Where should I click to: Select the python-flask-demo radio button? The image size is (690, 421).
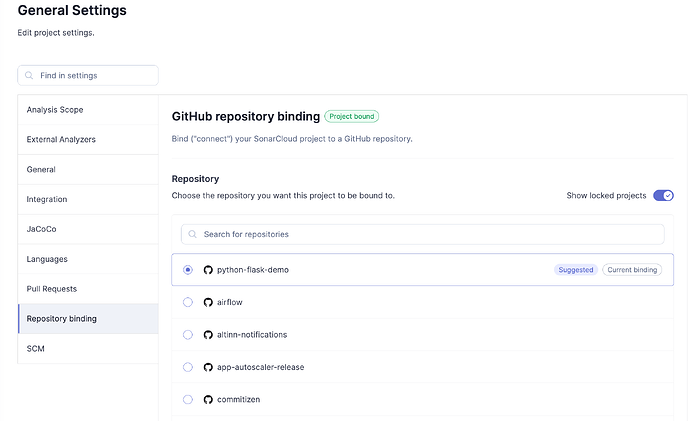pyautogui.click(x=188, y=270)
